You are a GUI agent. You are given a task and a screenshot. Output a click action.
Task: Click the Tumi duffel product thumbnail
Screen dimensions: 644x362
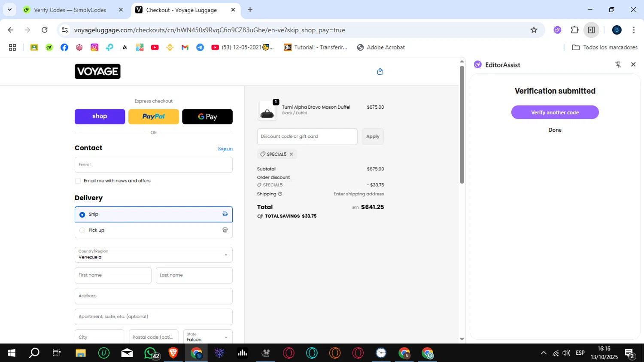(267, 110)
